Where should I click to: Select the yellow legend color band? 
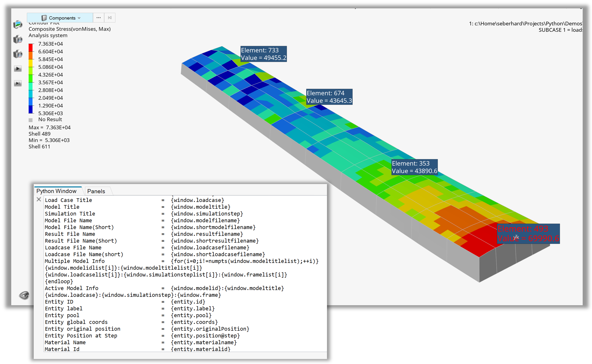click(31, 63)
